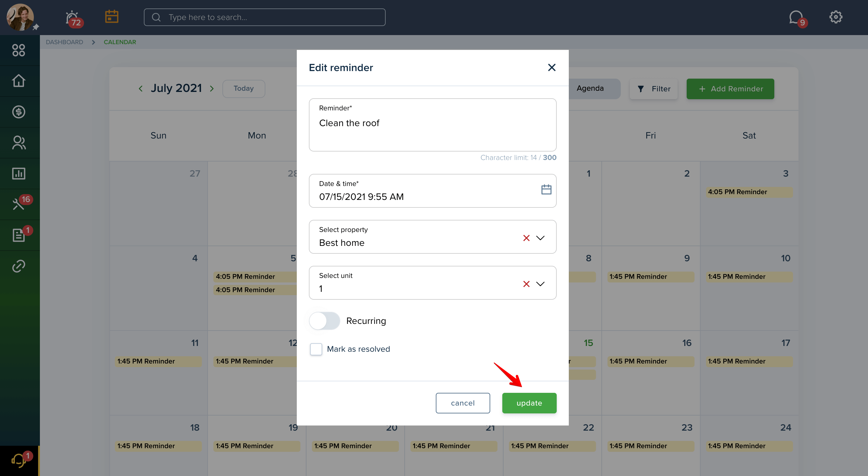Open the Filter button
Screen dimensions: 868x476
click(653, 89)
